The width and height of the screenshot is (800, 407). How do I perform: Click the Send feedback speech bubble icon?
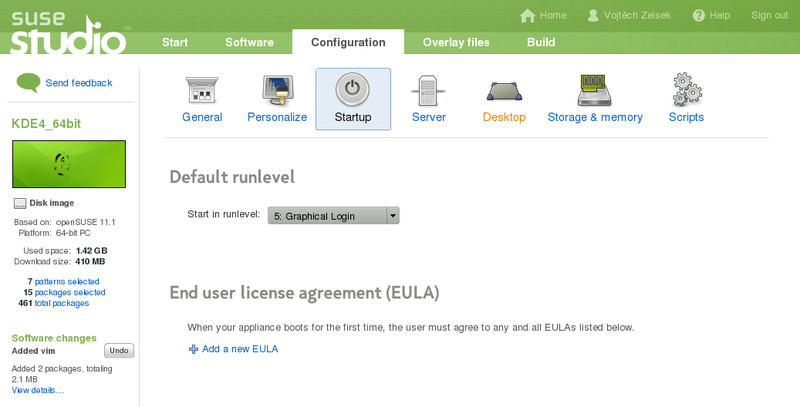[x=28, y=83]
